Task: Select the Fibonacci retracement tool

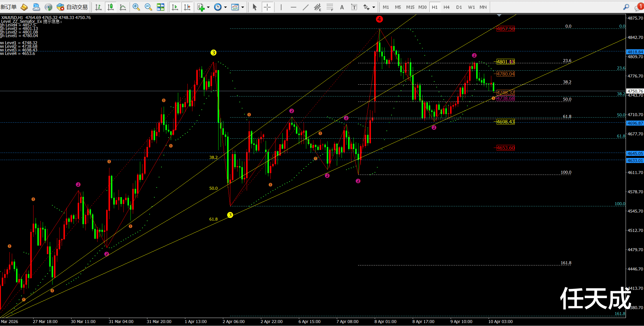Action: click(330, 7)
